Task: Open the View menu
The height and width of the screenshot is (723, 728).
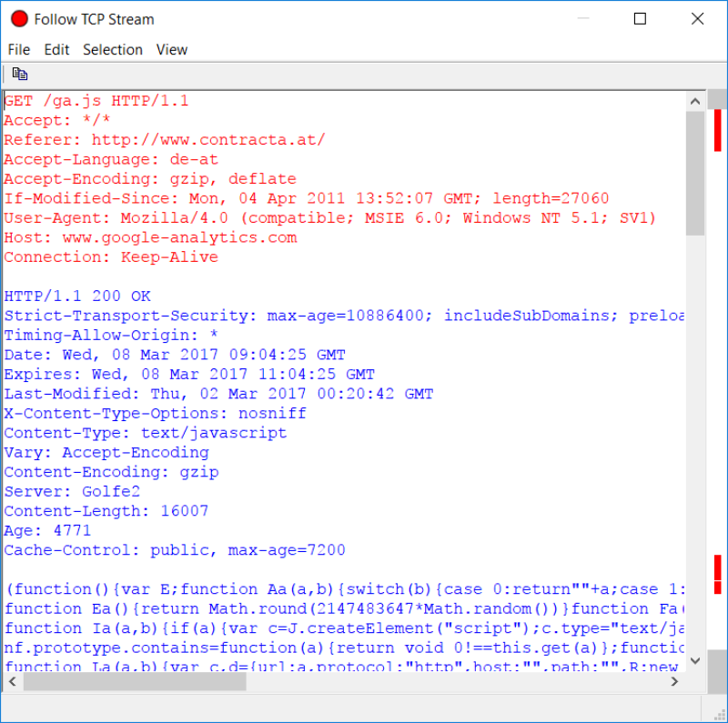Action: [x=172, y=50]
